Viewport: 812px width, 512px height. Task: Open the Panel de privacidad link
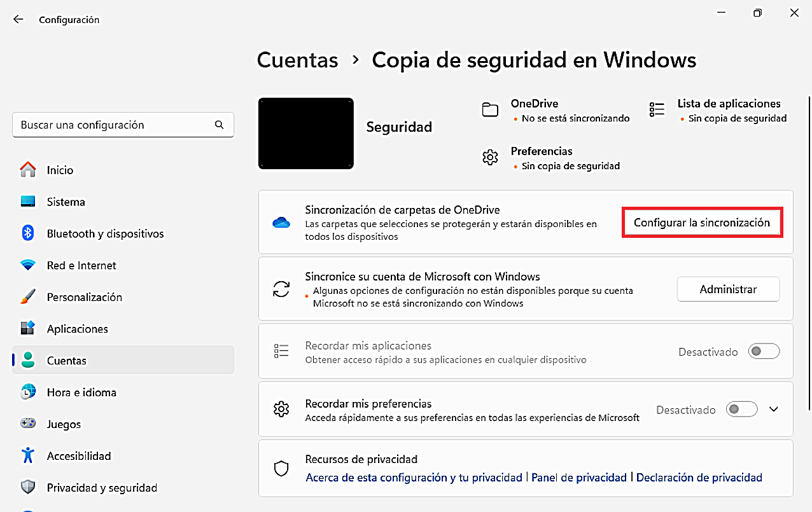[578, 477]
